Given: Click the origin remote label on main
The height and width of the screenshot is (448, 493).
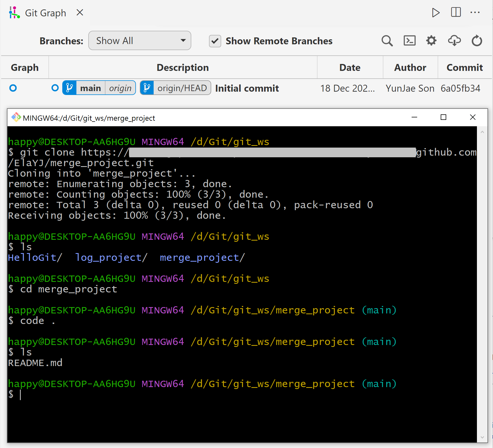Looking at the screenshot, I should [120, 88].
